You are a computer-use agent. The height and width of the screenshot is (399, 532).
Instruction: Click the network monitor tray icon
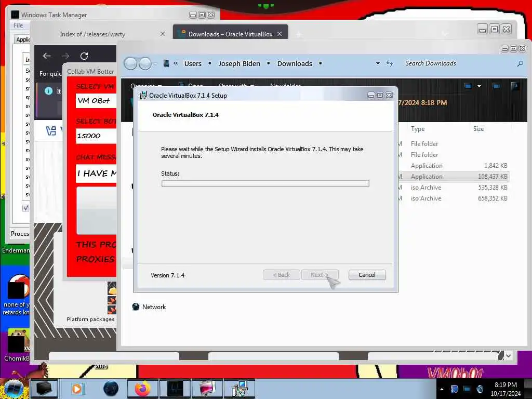click(467, 389)
